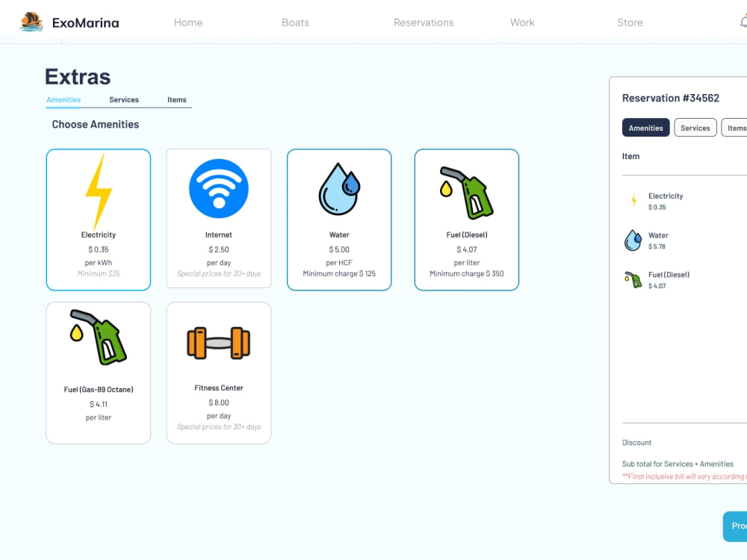
Task: Navigate to the Work page
Action: (x=522, y=22)
